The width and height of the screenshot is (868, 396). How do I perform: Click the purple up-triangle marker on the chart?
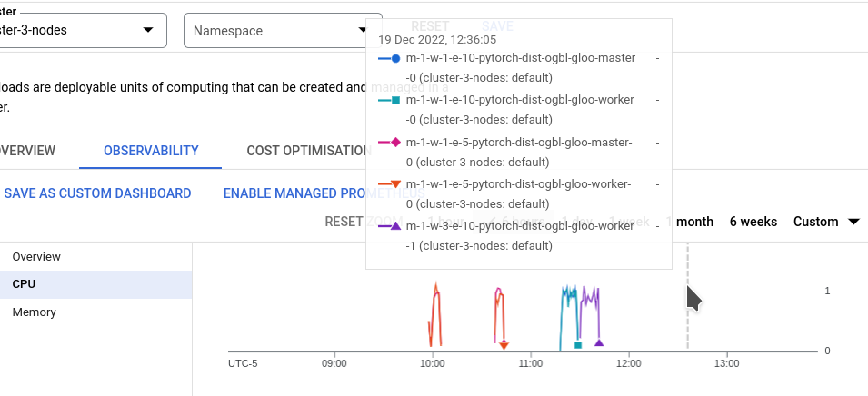[x=599, y=342]
